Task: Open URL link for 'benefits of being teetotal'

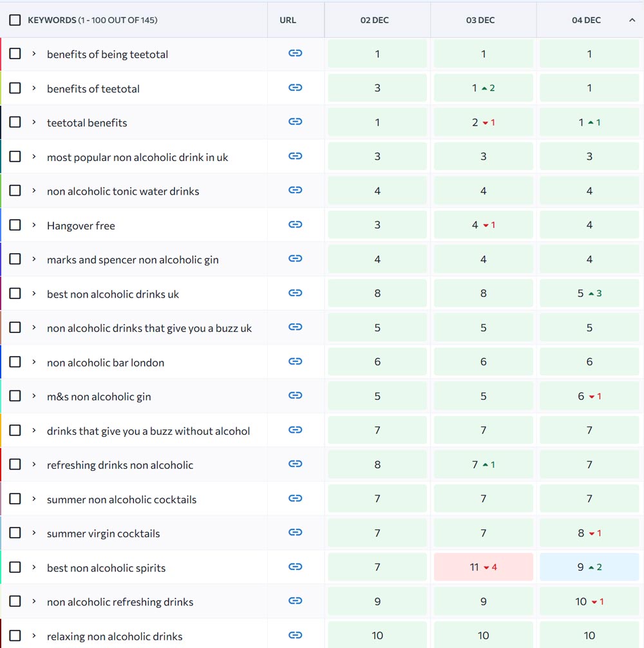Action: pos(296,53)
